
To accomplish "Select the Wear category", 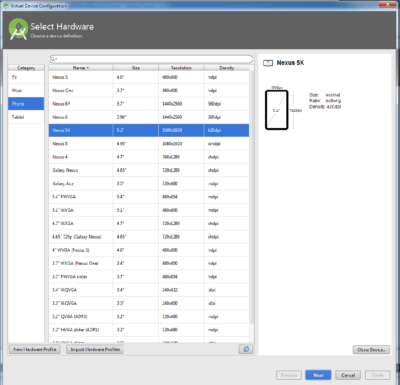I will [x=26, y=90].
